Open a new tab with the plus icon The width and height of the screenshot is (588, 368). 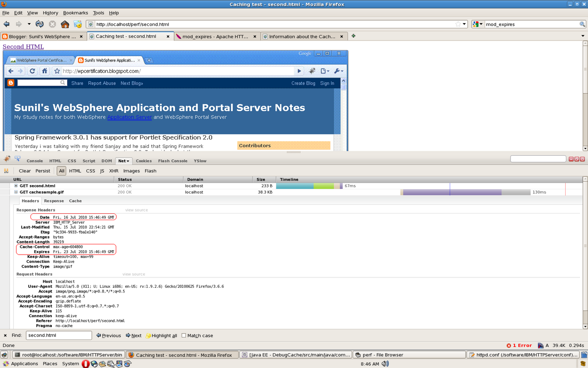click(353, 36)
